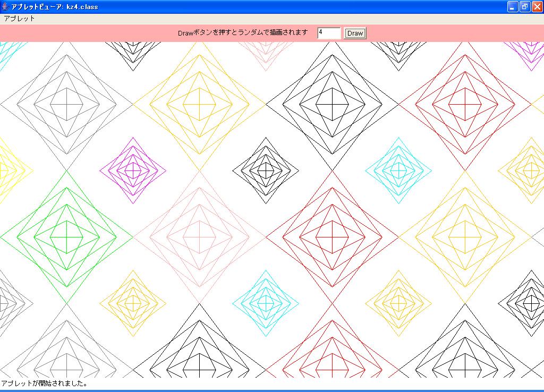Open the アプレット menu

coord(19,18)
